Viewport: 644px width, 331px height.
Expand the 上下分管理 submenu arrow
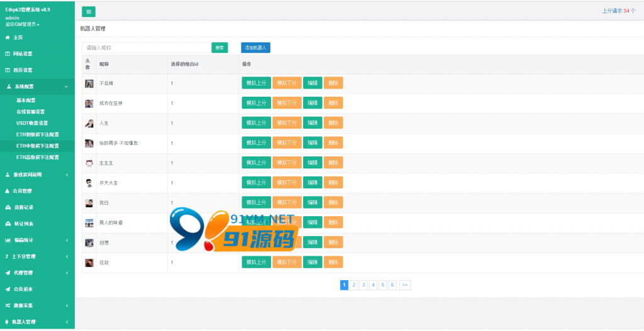[x=67, y=257]
